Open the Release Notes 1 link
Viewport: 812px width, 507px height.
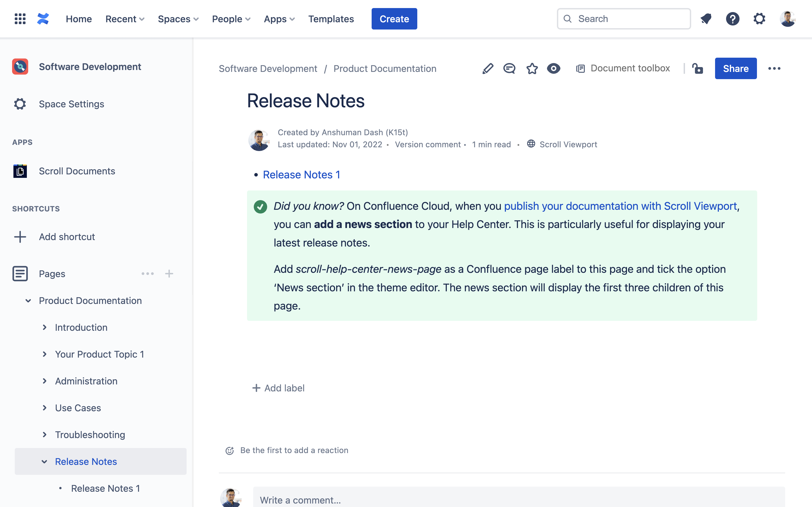pos(301,175)
